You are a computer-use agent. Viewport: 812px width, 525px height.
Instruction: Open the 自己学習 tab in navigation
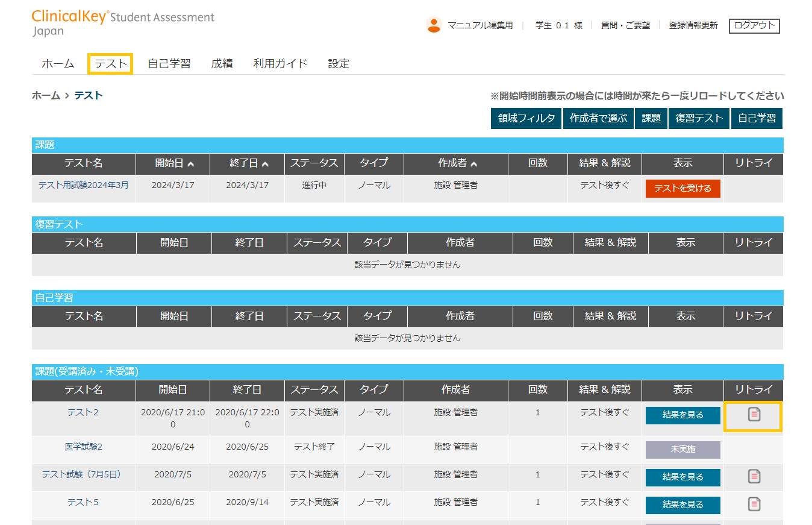169,63
